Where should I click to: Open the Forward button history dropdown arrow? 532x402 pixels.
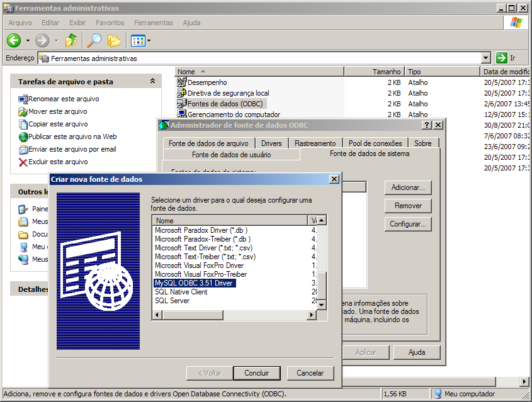(x=56, y=41)
